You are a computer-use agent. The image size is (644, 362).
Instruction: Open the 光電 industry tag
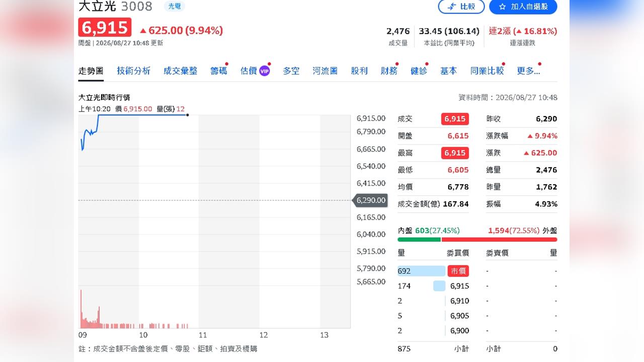click(175, 6)
